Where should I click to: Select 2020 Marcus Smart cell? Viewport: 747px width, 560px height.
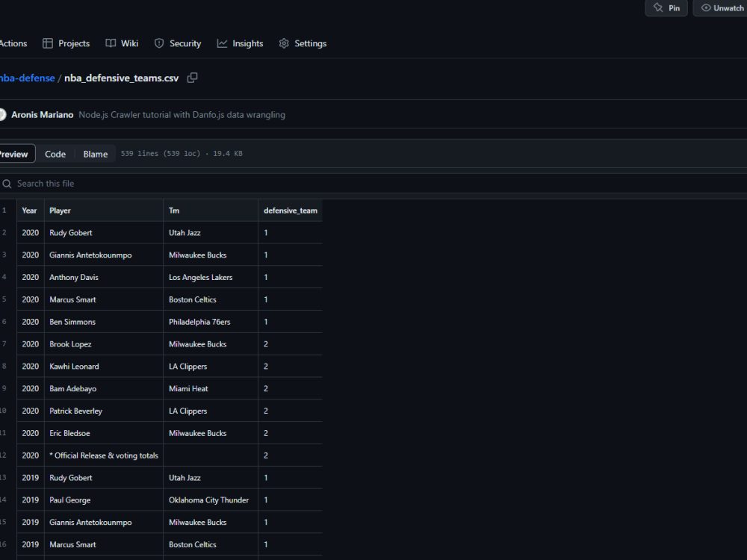tap(104, 299)
